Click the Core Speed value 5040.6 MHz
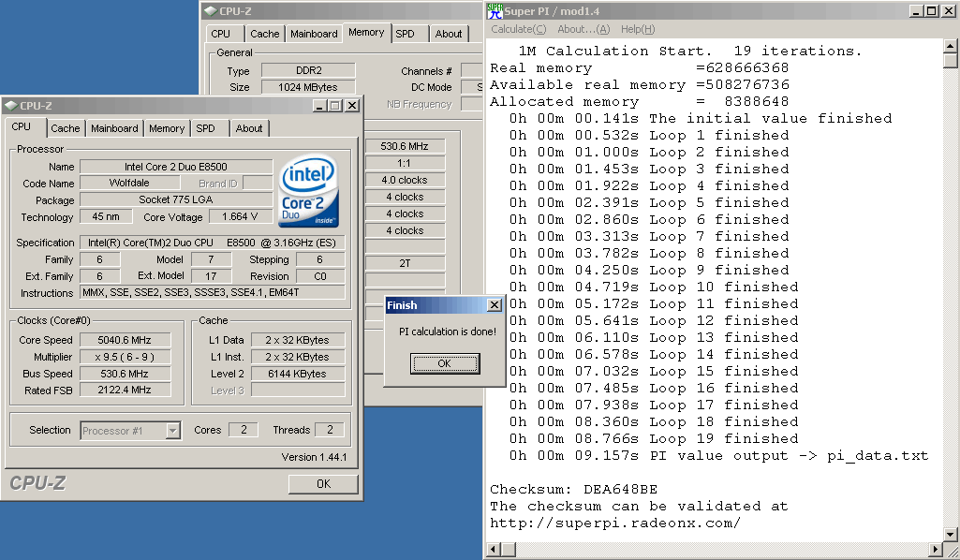The width and height of the screenshot is (960, 560). point(125,340)
